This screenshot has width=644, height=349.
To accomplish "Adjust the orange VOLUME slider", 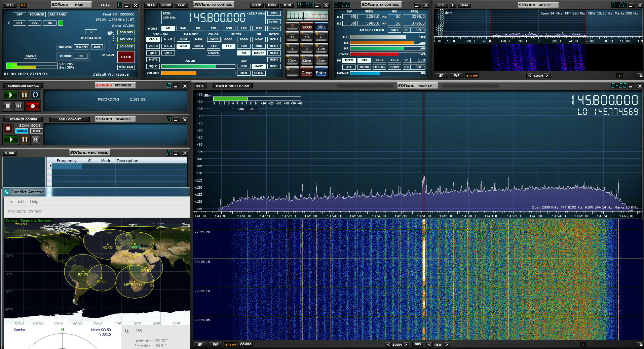I will [198, 73].
